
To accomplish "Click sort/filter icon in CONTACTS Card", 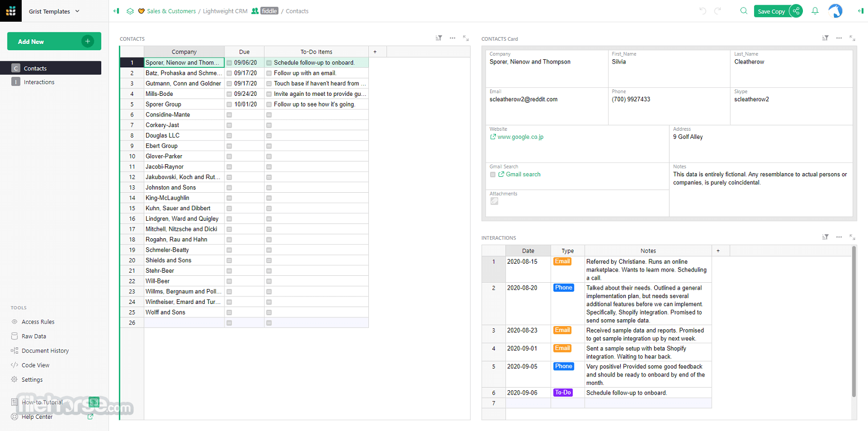I will tap(825, 38).
